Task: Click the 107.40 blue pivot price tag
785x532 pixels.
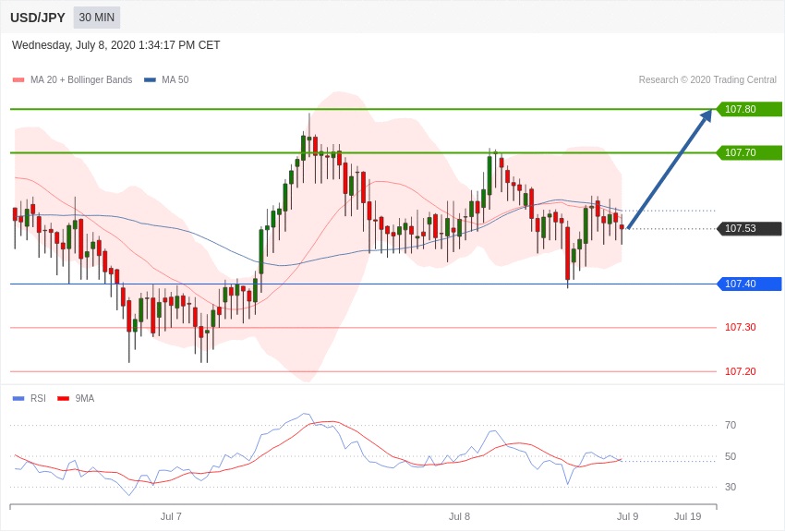Action: pos(749,284)
